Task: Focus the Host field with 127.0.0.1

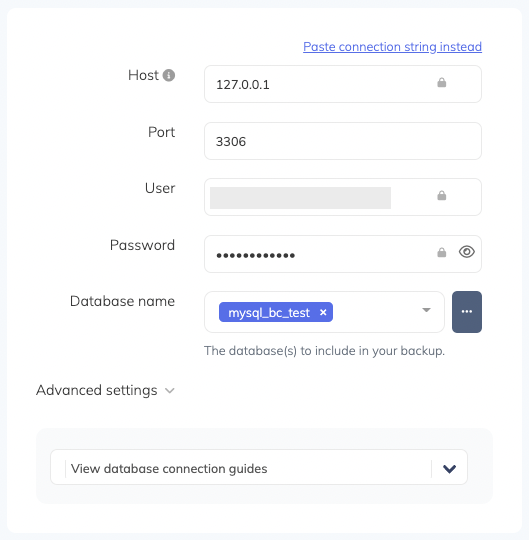Action: coord(343,84)
